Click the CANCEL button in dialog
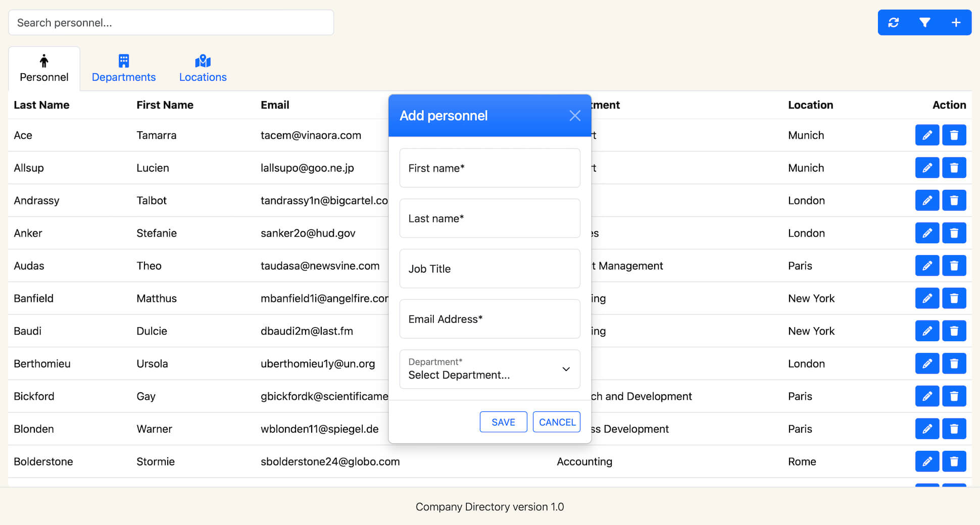980x525 pixels. click(x=557, y=422)
